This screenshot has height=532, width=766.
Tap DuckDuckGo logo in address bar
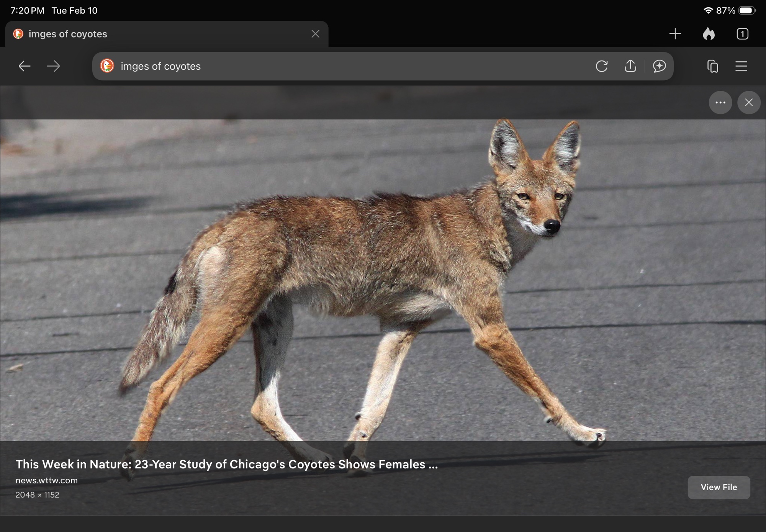(107, 66)
